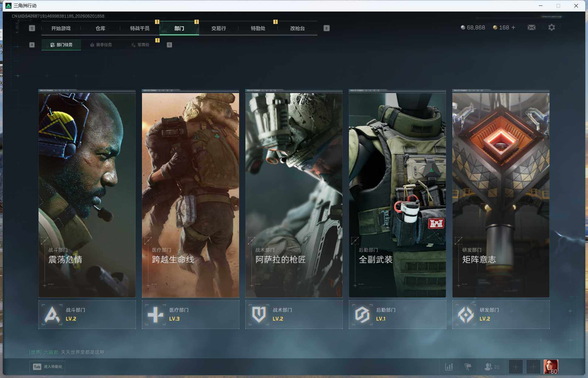Click the 医疗部门 LV.3 panel
The height and width of the screenshot is (378, 588).
pyautogui.click(x=191, y=315)
